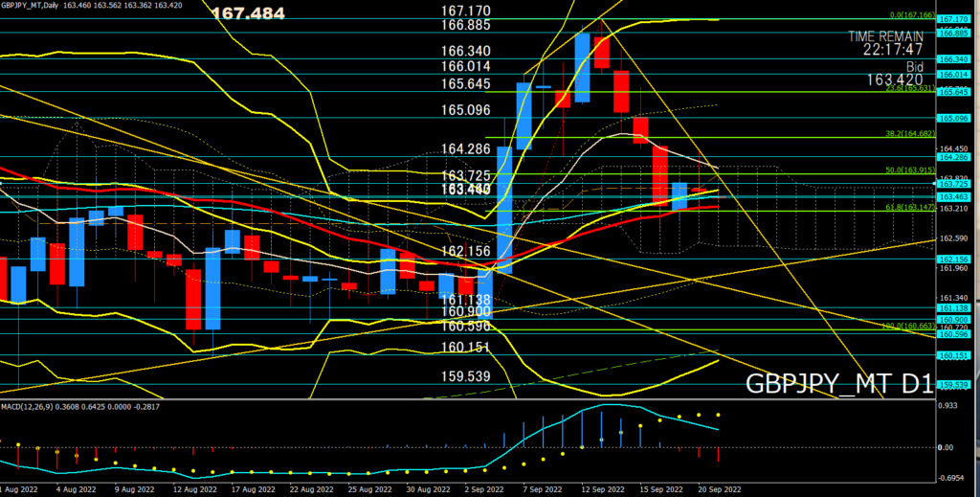Click the Fibonacci 38.2(164.682) level label

[910, 133]
